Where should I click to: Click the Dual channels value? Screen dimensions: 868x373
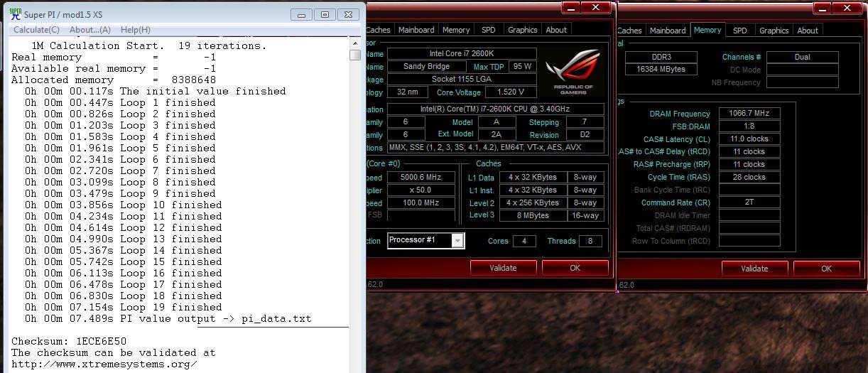pos(803,57)
